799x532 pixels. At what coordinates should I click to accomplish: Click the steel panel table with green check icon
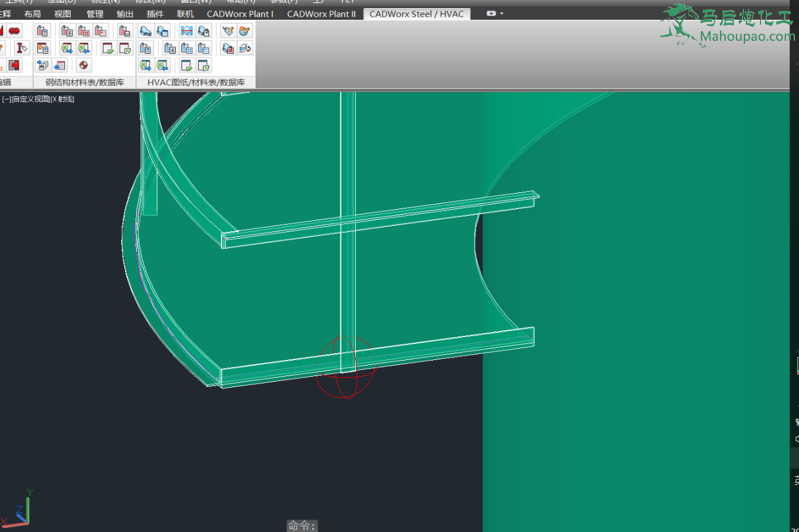[x=108, y=48]
